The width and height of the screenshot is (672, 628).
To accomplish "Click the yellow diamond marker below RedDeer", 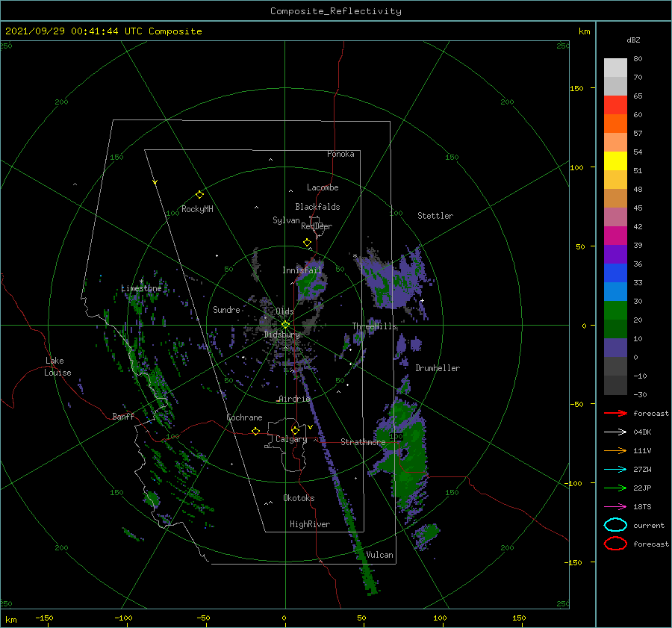I will pyautogui.click(x=308, y=243).
